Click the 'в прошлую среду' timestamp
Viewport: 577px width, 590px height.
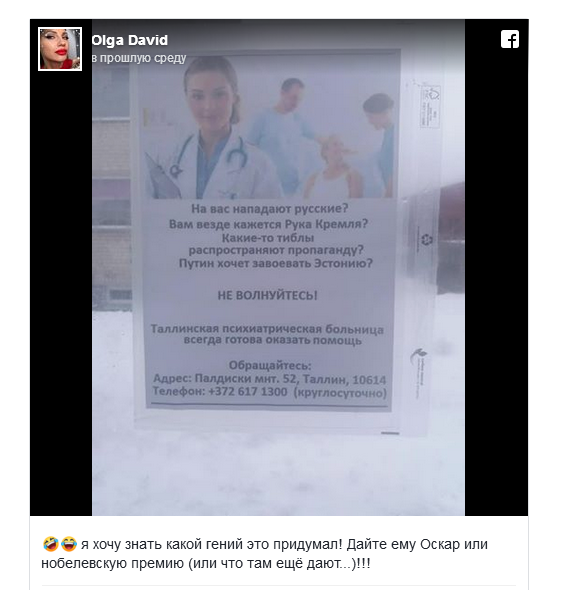[x=139, y=58]
